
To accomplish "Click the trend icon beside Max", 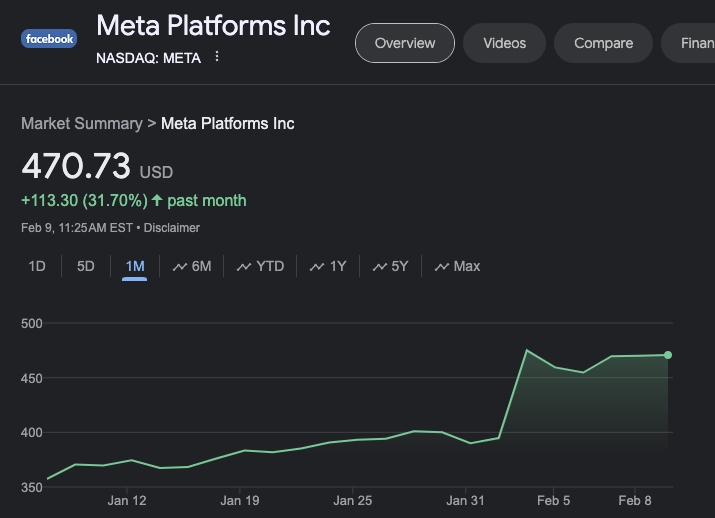I will [x=441, y=267].
